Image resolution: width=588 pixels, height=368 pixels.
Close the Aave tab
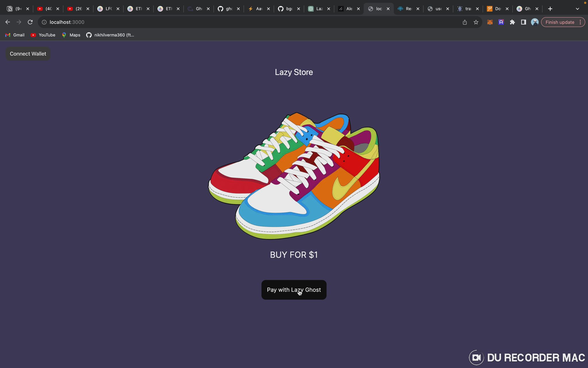click(268, 9)
